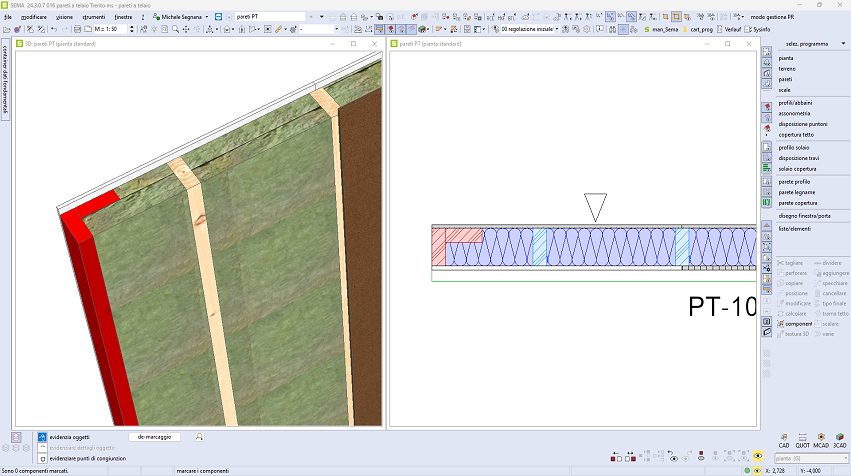
Task: Click the de-marcaggio button
Action: 155,437
